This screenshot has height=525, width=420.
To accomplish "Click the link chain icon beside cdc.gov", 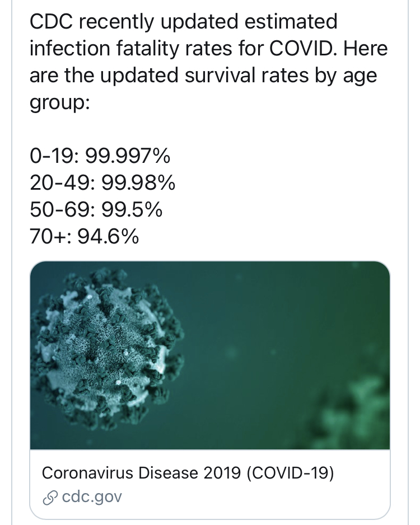I will [x=49, y=496].
